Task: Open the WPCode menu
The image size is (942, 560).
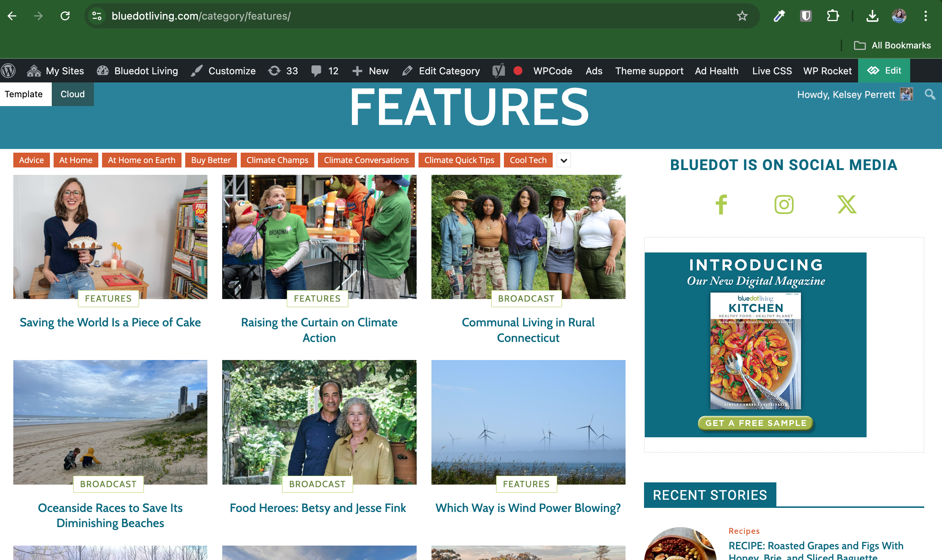Action: (x=552, y=71)
